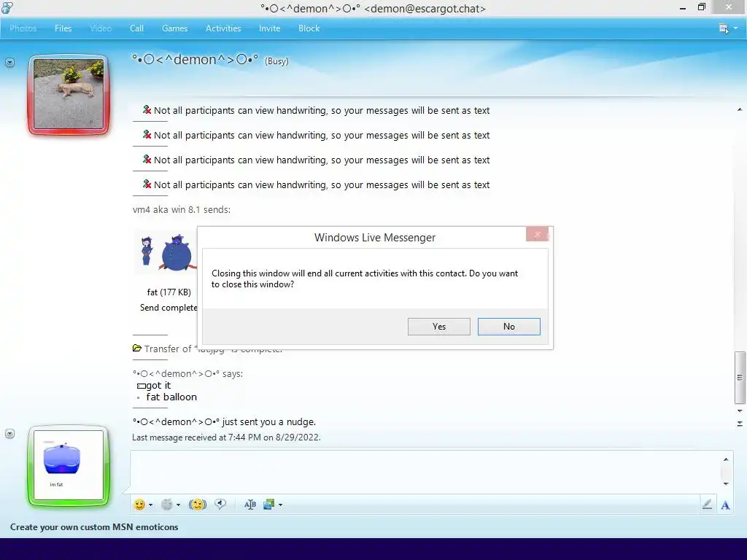Click the Messenger app icon in title bar
Screen dimensions: 747x560
click(x=7, y=7)
